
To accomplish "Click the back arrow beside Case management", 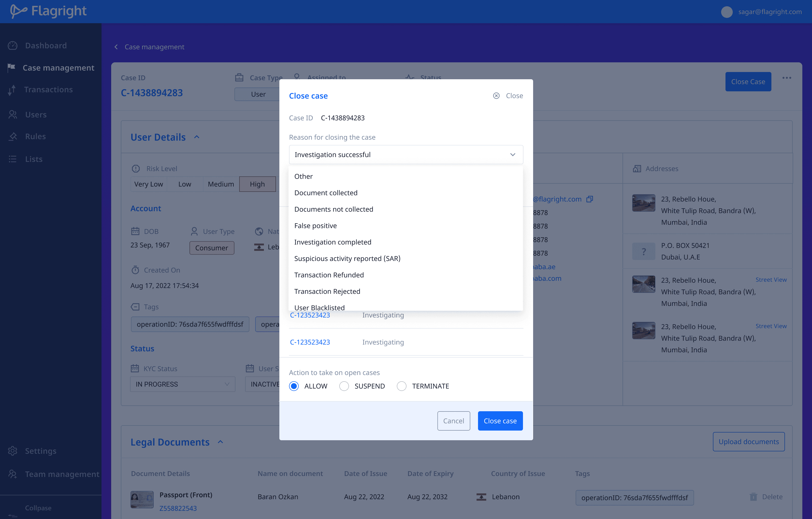I will coord(116,47).
